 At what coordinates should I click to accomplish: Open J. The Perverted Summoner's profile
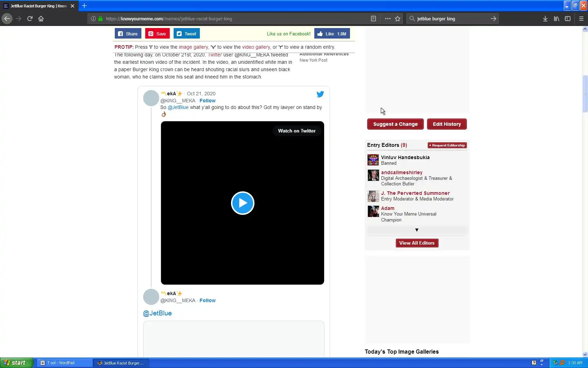click(415, 193)
